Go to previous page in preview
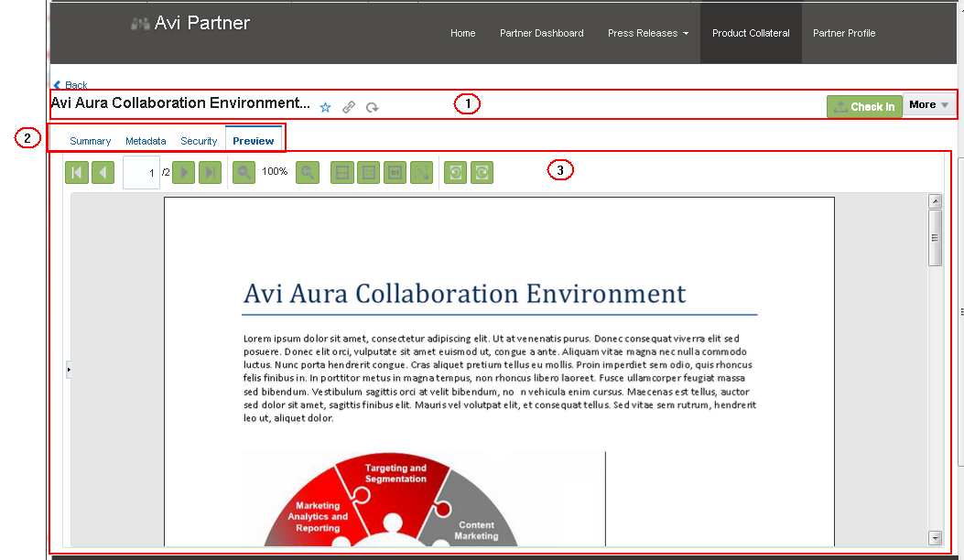This screenshot has height=560, width=964. coord(103,173)
